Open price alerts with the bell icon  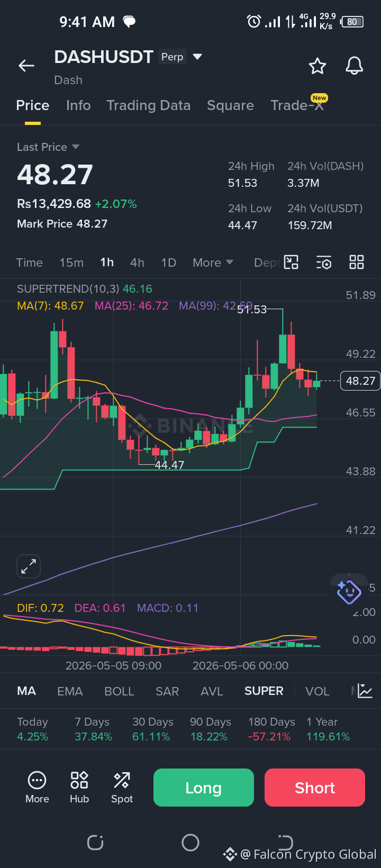(x=355, y=66)
